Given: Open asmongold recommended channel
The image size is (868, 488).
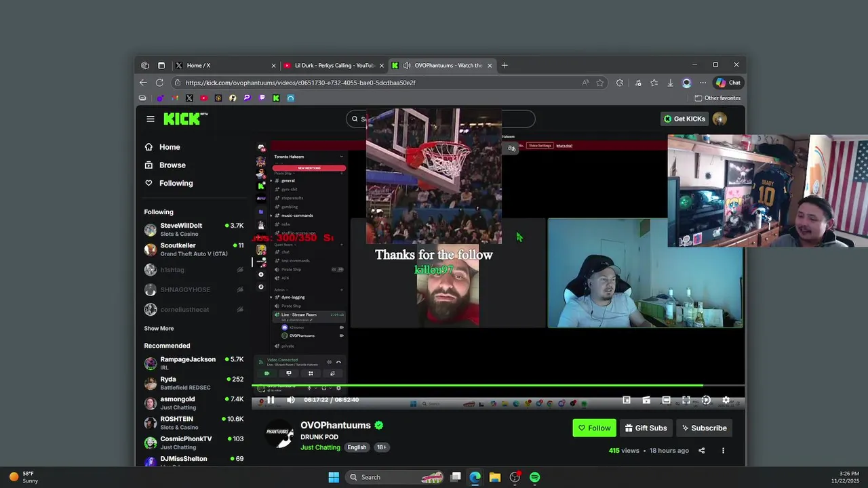Looking at the screenshot, I should (194, 403).
